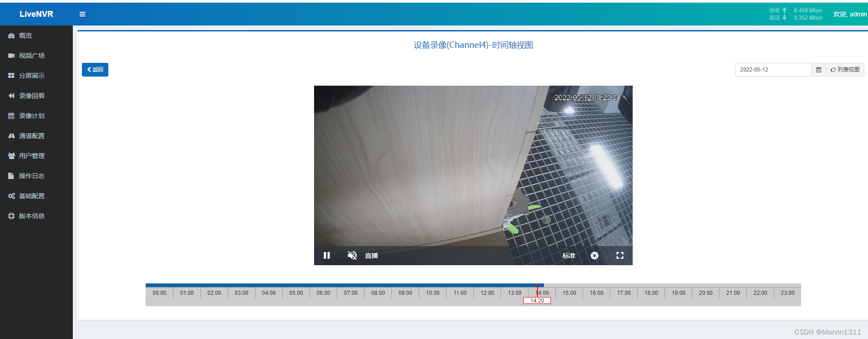This screenshot has width=868, height=339.
Task: Jump to 23:00 on the timeline
Action: pos(787,293)
